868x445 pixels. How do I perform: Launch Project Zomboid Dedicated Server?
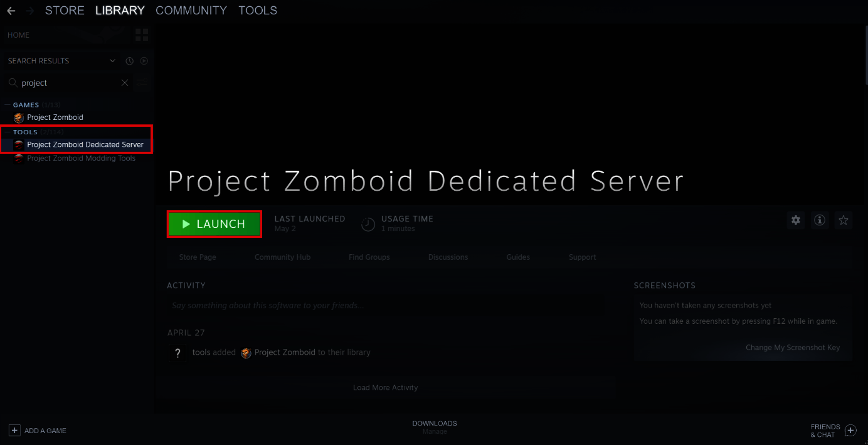coord(214,224)
